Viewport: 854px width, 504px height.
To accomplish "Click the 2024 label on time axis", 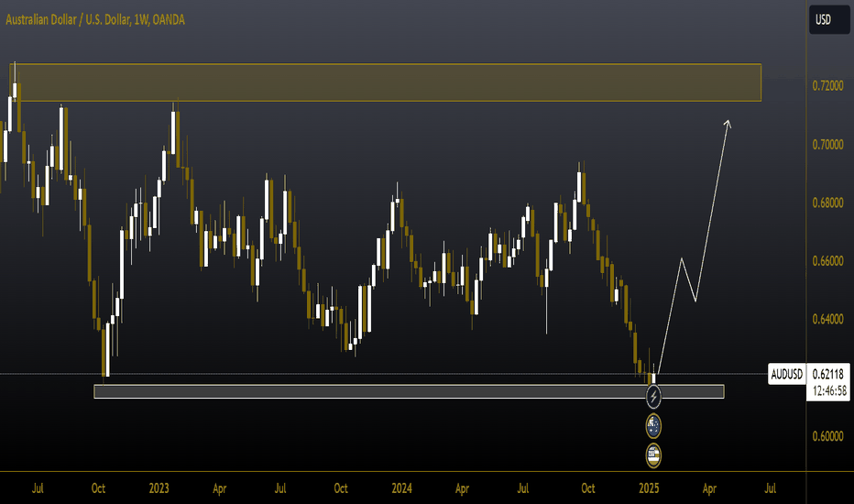I will pos(402,488).
